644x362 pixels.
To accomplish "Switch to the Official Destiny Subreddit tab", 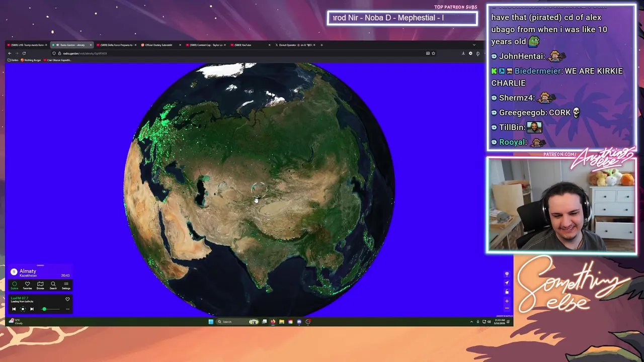I will [160, 45].
